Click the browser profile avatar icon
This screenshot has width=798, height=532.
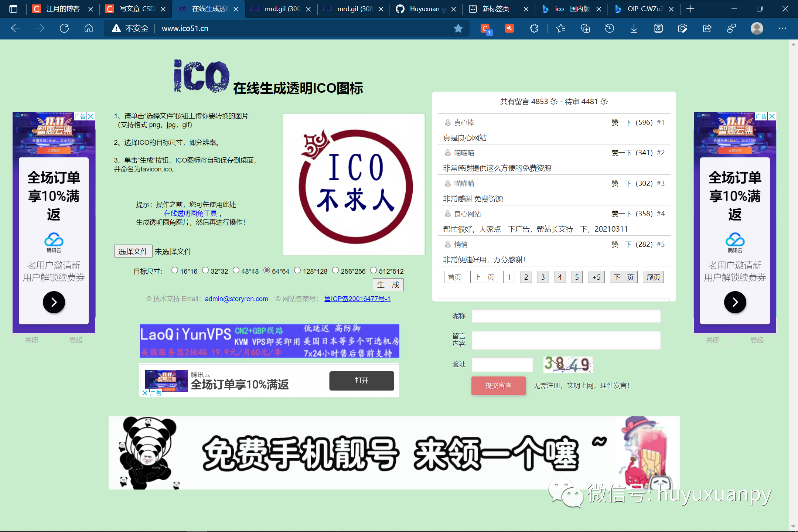757,28
